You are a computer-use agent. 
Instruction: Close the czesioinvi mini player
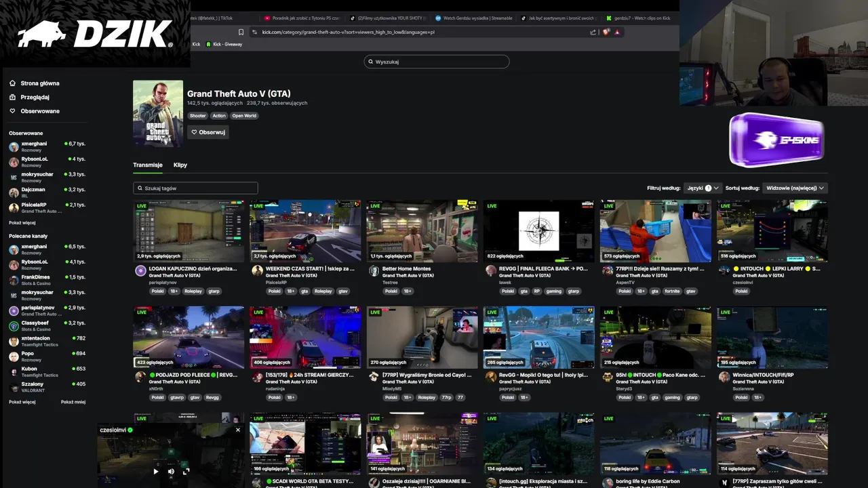click(x=238, y=430)
